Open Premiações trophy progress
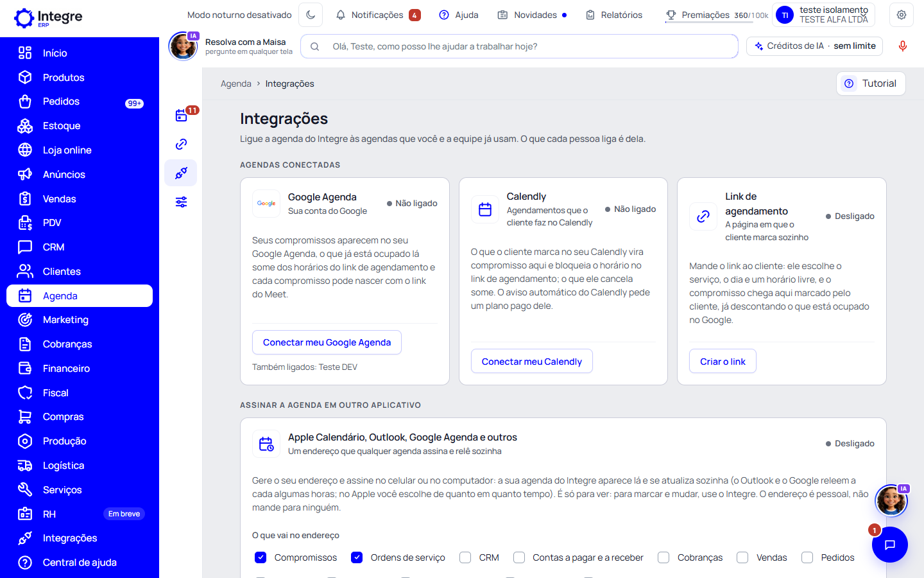The height and width of the screenshot is (578, 924). (x=717, y=15)
